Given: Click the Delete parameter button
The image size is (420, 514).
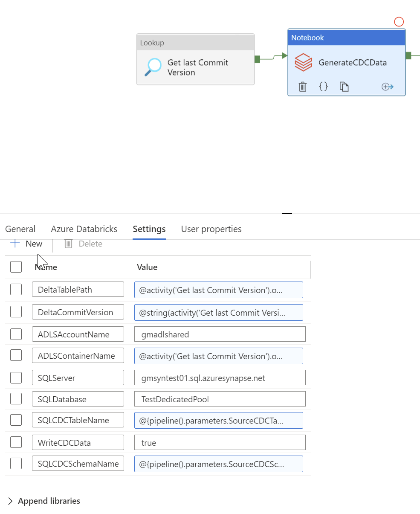Looking at the screenshot, I should coord(83,244).
